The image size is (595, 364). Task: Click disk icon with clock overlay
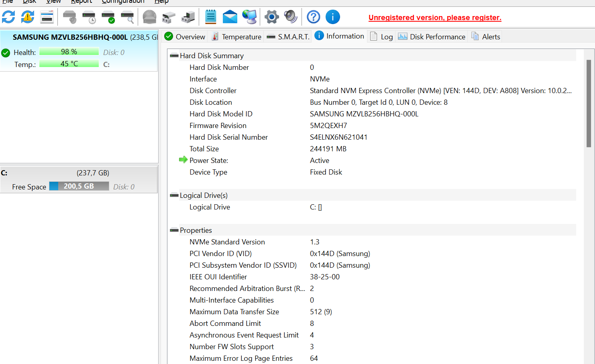click(89, 17)
